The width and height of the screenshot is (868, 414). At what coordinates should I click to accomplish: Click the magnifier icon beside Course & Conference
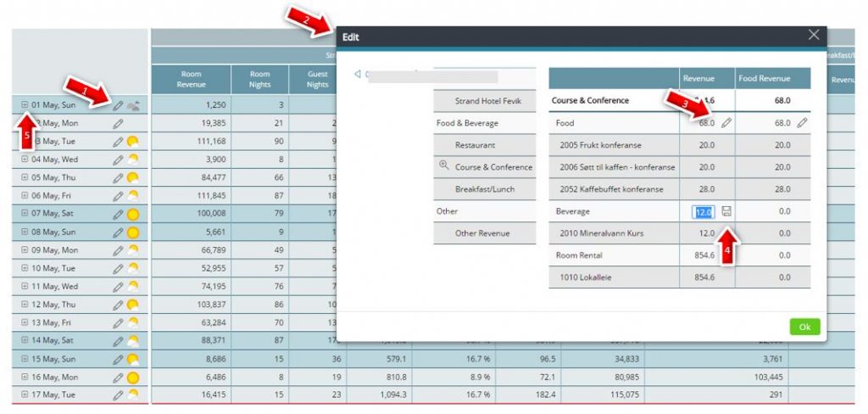443,166
